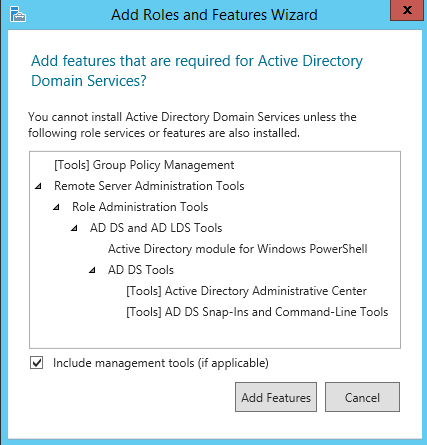Click the Server Manager wizard title icon

tap(18, 14)
